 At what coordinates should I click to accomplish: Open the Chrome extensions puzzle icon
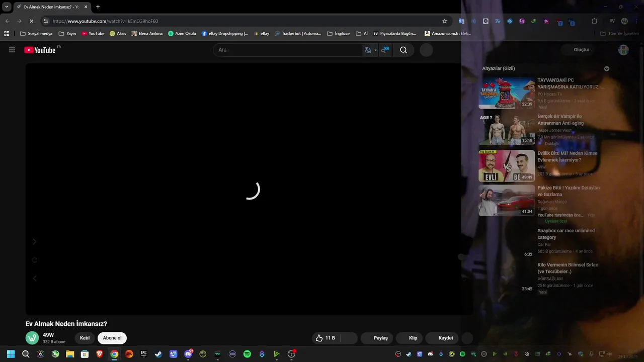594,21
